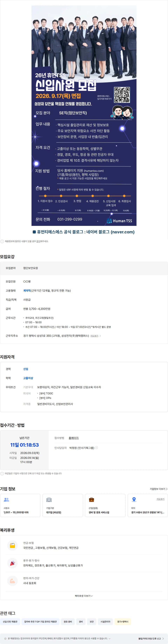This screenshot has height=644, width=168.
Task: Select the 사원수 1,001~10,000명 이하 card
Action: pyautogui.click(x=20, y=505)
